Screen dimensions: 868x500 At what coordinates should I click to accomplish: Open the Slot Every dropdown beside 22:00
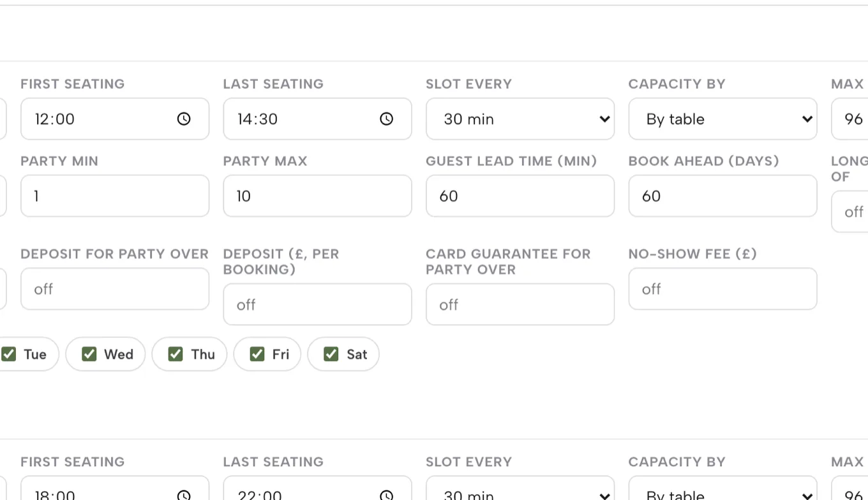520,489
